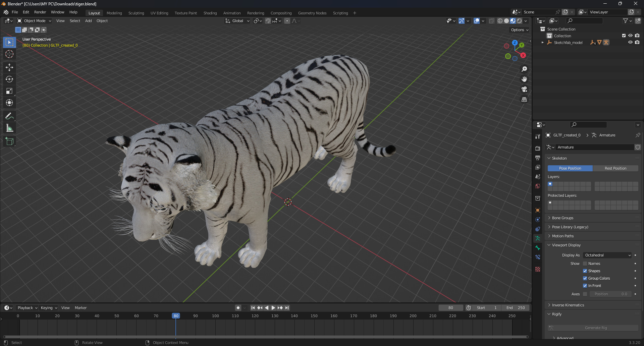Open the timeline Marker menu
Image resolution: width=644 pixels, height=346 pixels.
[x=80, y=308]
